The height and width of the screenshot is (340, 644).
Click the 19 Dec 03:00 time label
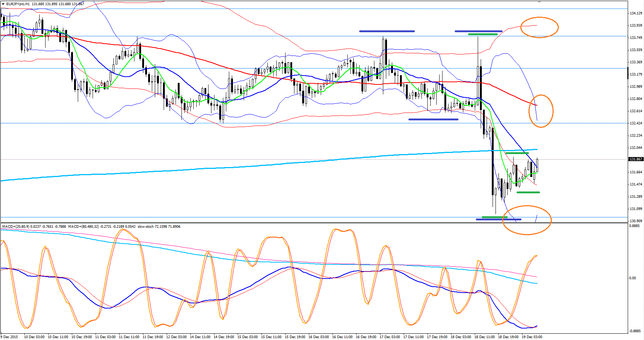[532, 337]
